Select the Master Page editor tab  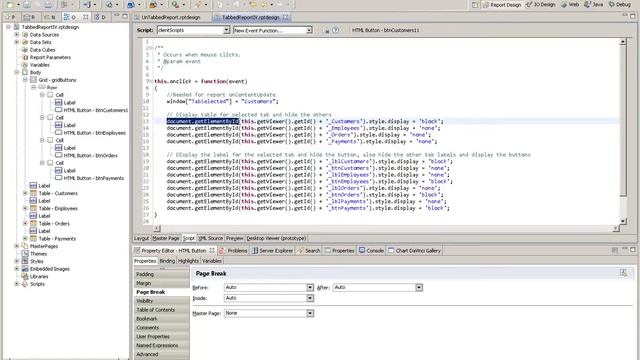(x=166, y=238)
